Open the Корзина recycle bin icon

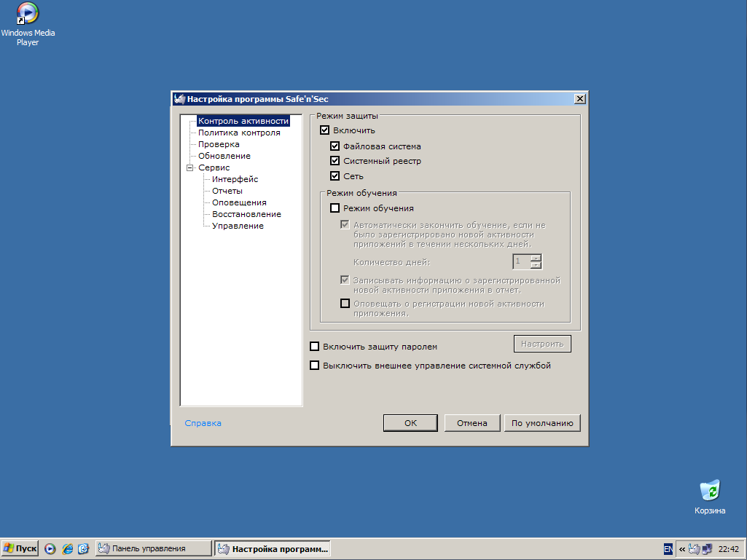[710, 497]
